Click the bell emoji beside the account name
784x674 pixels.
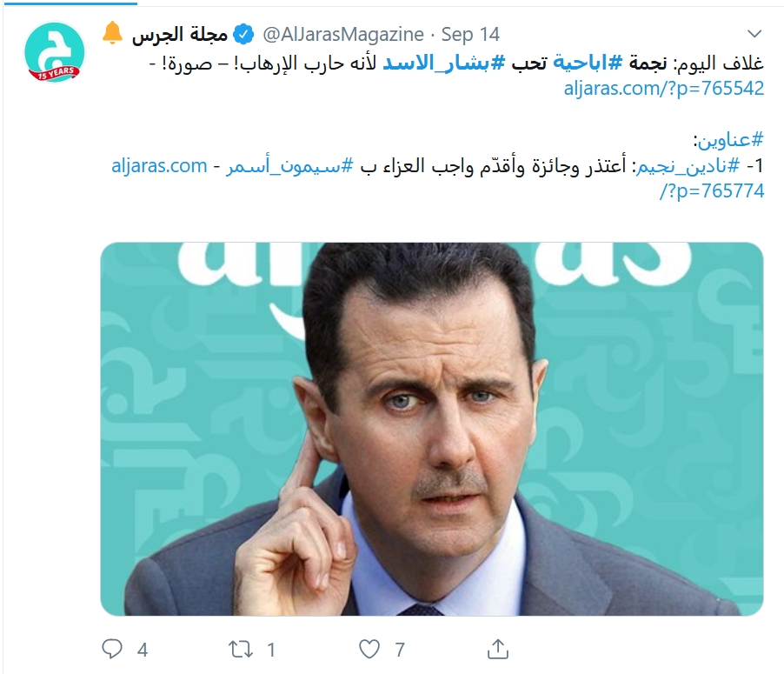[112, 34]
